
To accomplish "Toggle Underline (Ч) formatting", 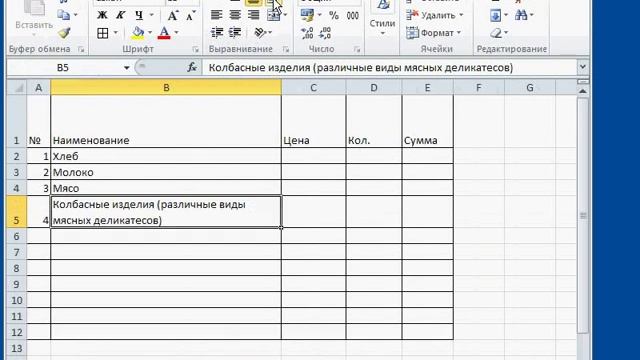I will (139, 16).
